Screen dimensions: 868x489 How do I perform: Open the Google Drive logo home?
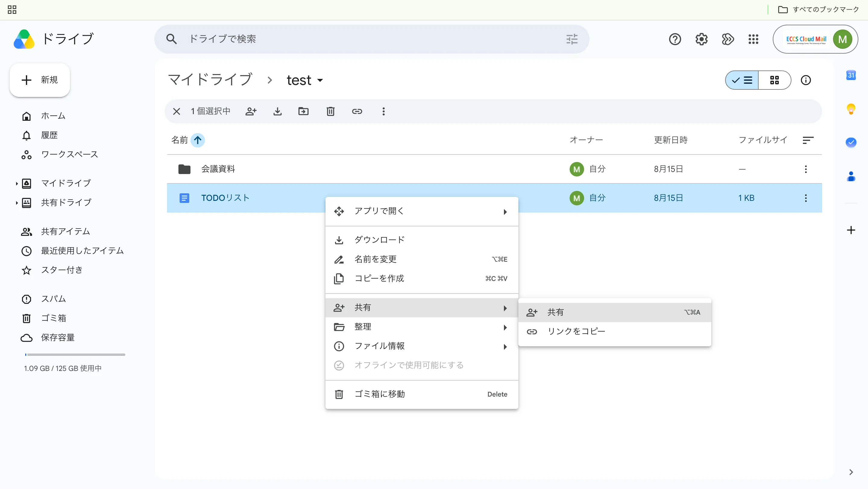click(x=24, y=39)
